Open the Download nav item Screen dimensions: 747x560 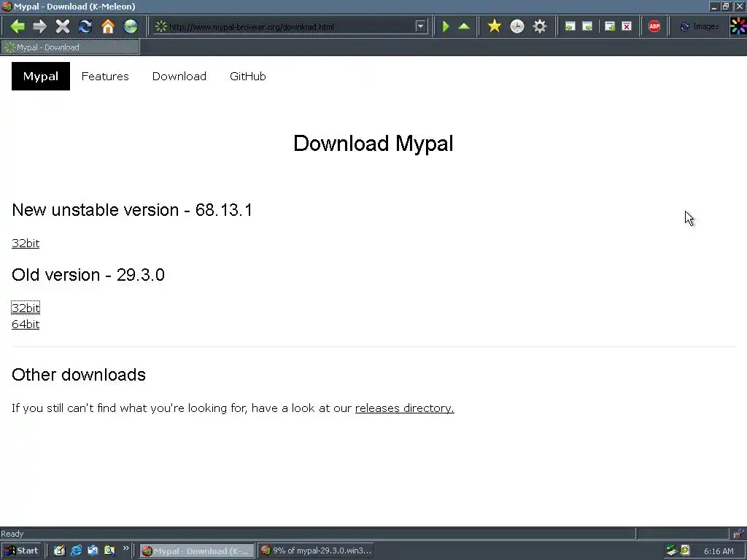point(179,76)
